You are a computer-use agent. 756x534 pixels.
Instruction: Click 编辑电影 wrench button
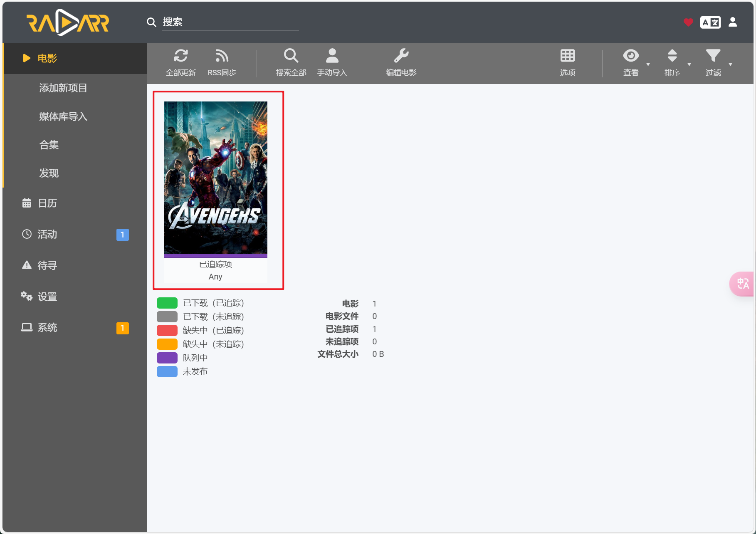(x=401, y=63)
